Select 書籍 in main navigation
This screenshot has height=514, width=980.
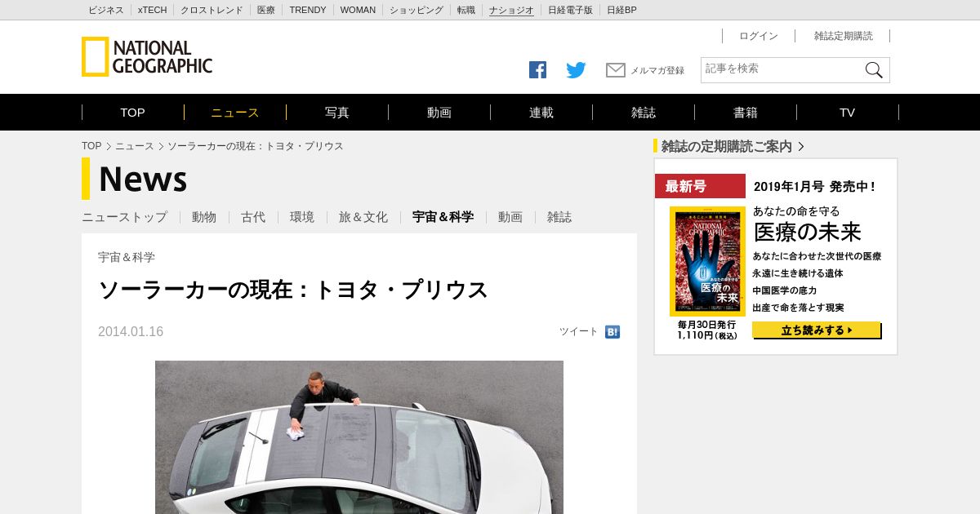746,113
